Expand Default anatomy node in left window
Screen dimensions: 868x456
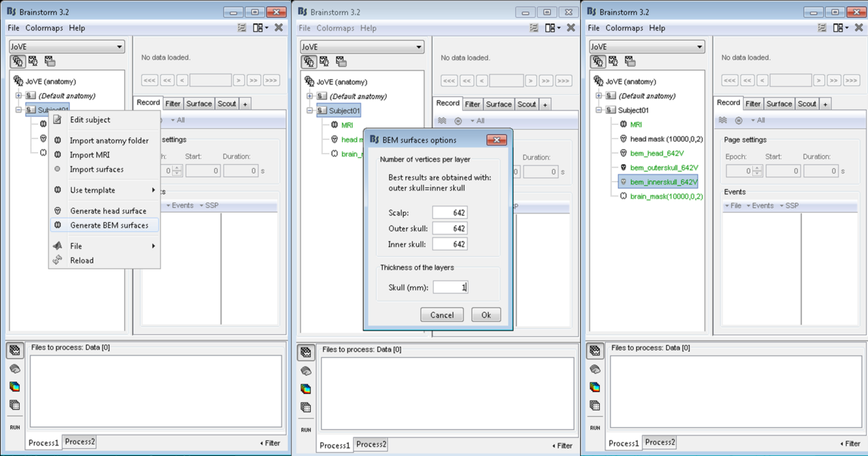point(18,96)
